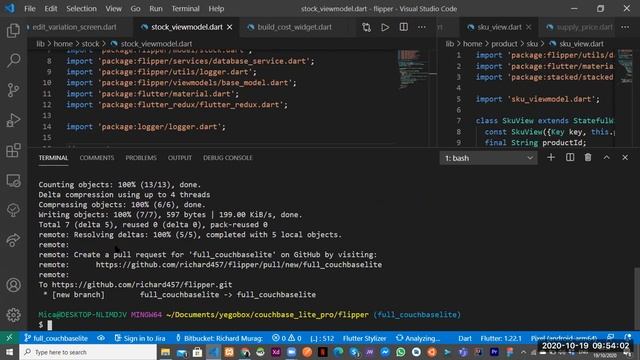Click Bitbucket: Richard Murag status item
The image size is (640, 360).
[x=219, y=338]
